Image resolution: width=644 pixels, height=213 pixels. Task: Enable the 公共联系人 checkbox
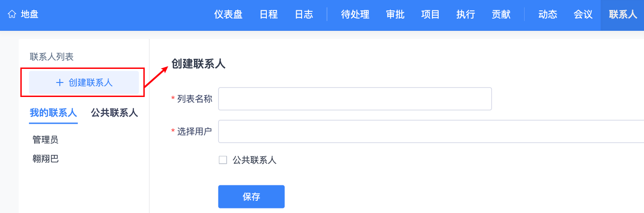(x=223, y=160)
